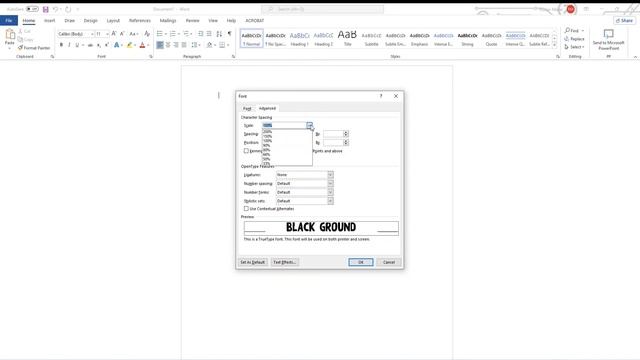Viewport: 640px width, 360px height.
Task: Switch to the Insert ribbon tab
Action: point(49,20)
